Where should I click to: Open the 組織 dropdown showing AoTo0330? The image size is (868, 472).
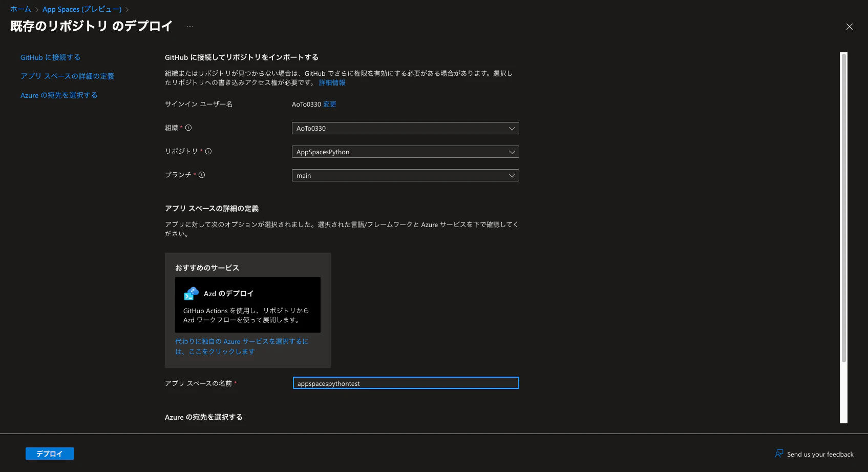pyautogui.click(x=405, y=128)
